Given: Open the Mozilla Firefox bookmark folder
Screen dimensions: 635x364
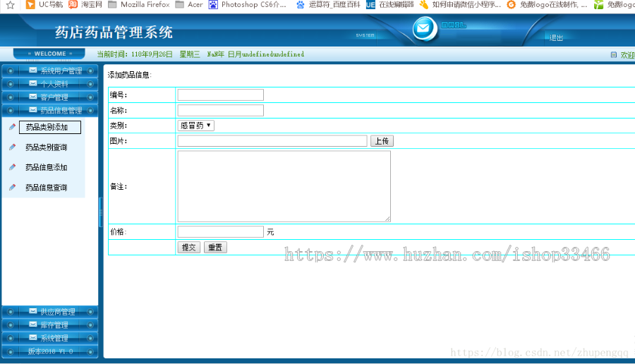Looking at the screenshot, I should (x=139, y=4).
